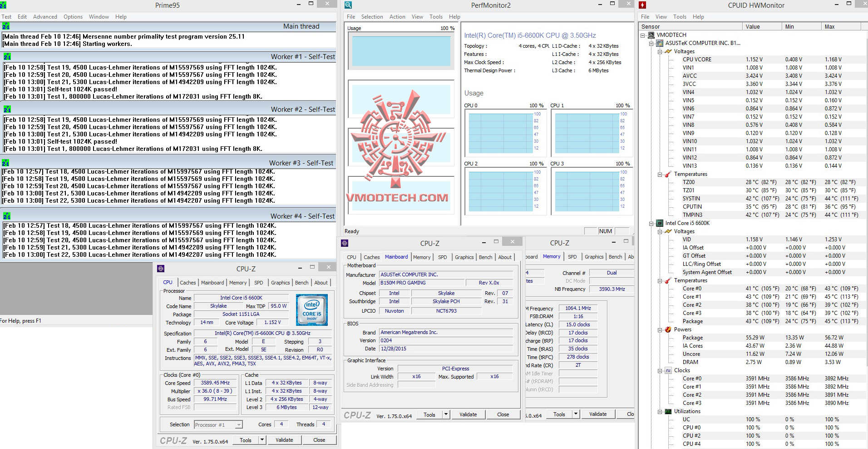Click Close in the CPU-Z CPU window
This screenshot has height=449, width=868.
[319, 440]
